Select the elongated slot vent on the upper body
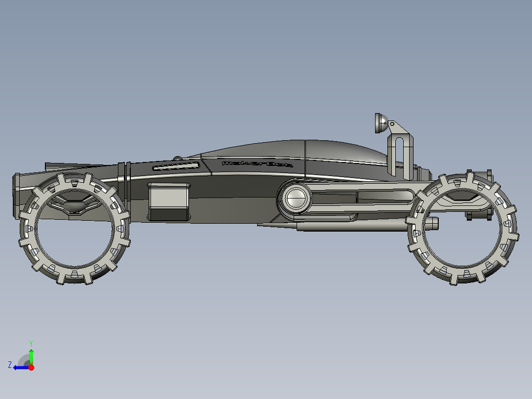 (x=175, y=166)
